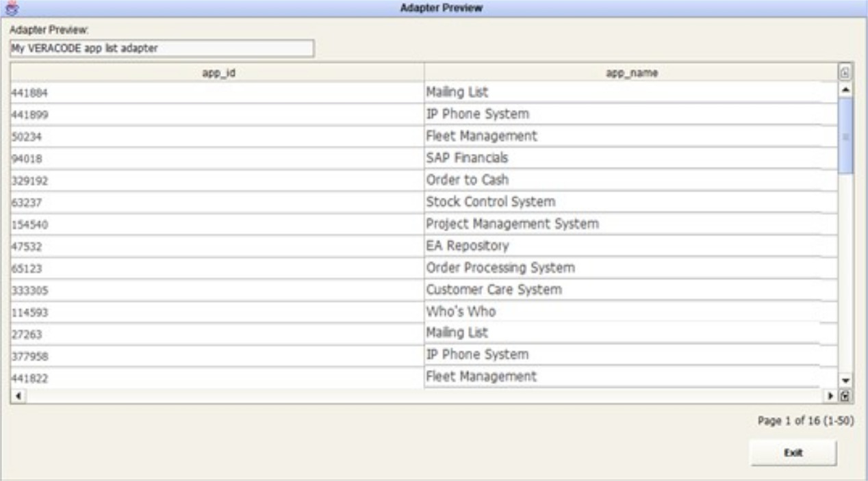Select app_id cell 441884
Screen dimensions: 868x481
217,92
